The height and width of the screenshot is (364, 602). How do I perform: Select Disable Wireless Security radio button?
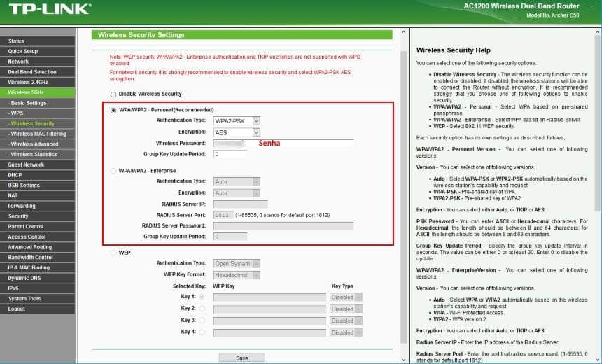tap(113, 94)
